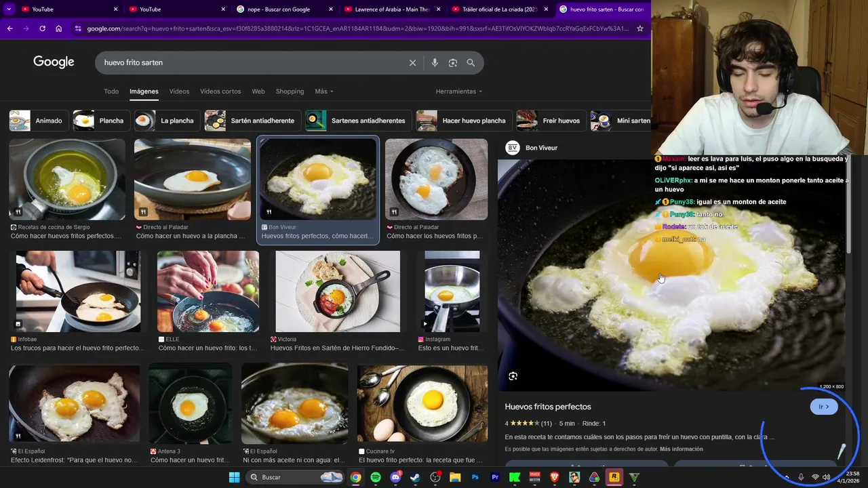The image size is (868, 488).
Task: Open Discord from the taskbar
Action: coord(395,477)
